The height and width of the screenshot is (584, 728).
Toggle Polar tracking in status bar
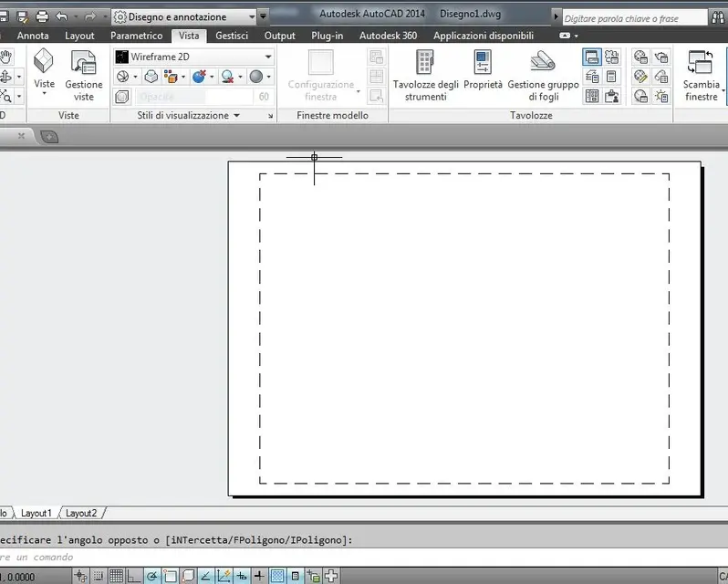(152, 576)
